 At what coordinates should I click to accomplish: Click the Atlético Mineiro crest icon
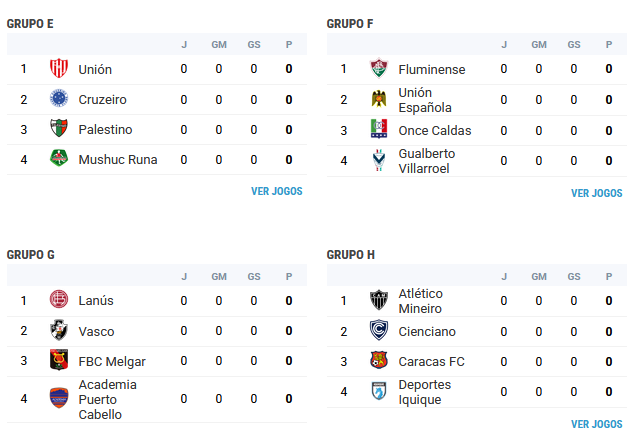pyautogui.click(x=378, y=301)
